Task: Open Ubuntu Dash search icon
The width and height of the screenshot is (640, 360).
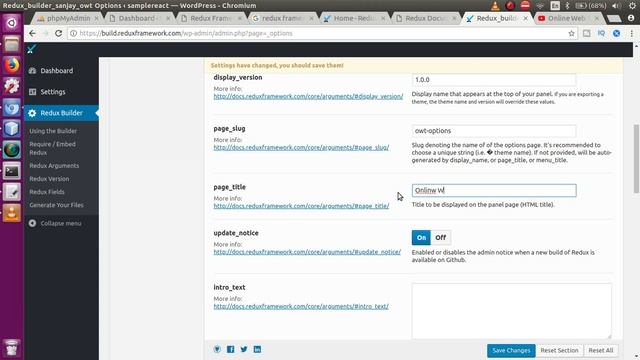Action: click(x=11, y=23)
